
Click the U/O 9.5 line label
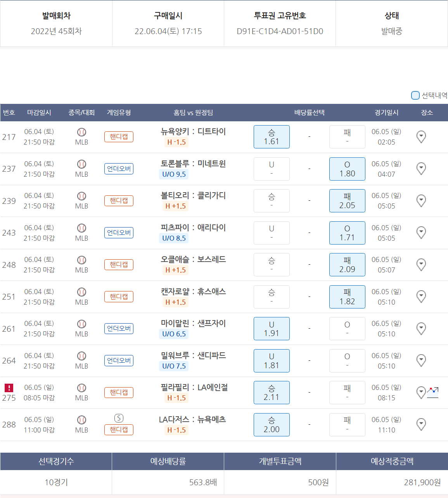tap(174, 174)
